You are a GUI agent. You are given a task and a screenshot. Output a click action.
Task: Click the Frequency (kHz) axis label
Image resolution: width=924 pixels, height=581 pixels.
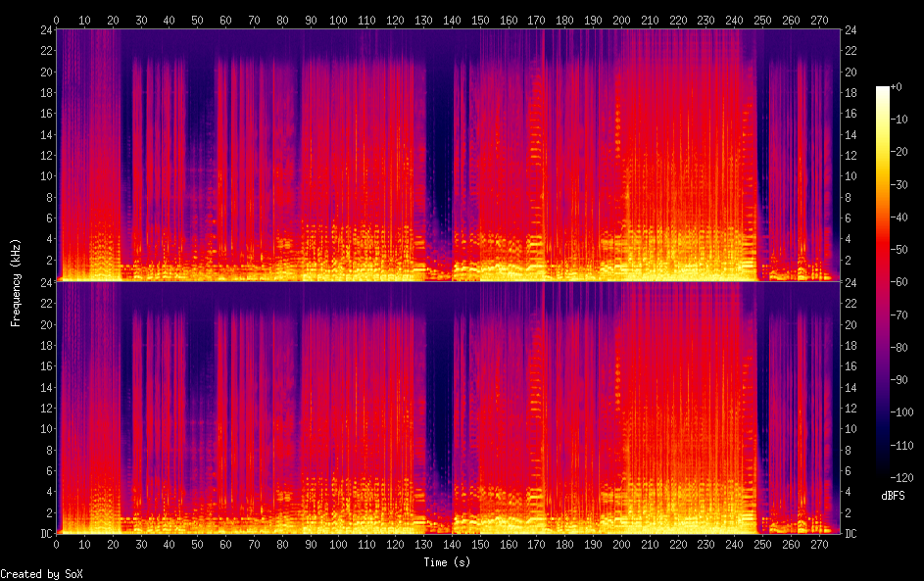[16, 283]
